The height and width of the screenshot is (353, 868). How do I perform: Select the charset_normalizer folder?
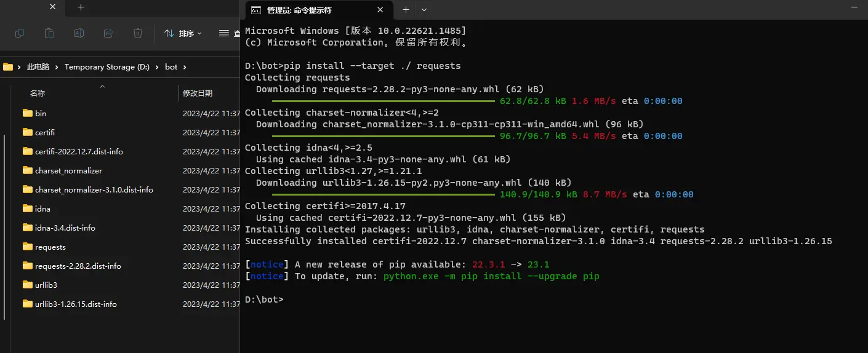(x=68, y=171)
